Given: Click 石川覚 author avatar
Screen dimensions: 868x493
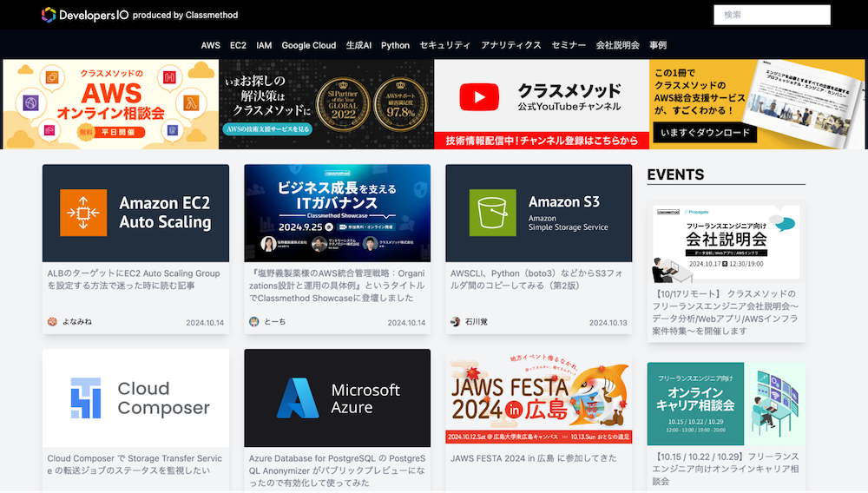Looking at the screenshot, I should point(456,321).
